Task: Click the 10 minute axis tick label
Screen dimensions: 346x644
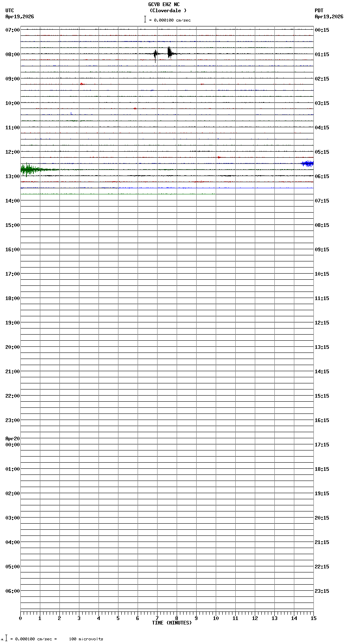Action: pyautogui.click(x=216, y=618)
